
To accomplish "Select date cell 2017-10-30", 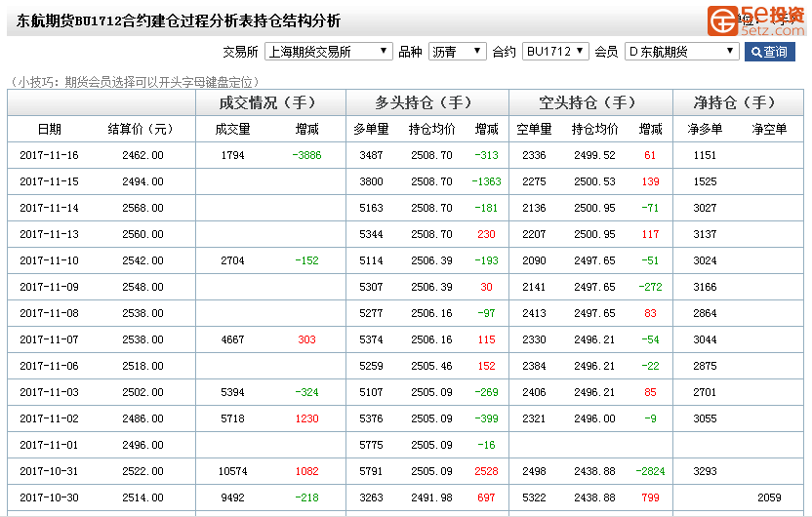I will (49, 498).
